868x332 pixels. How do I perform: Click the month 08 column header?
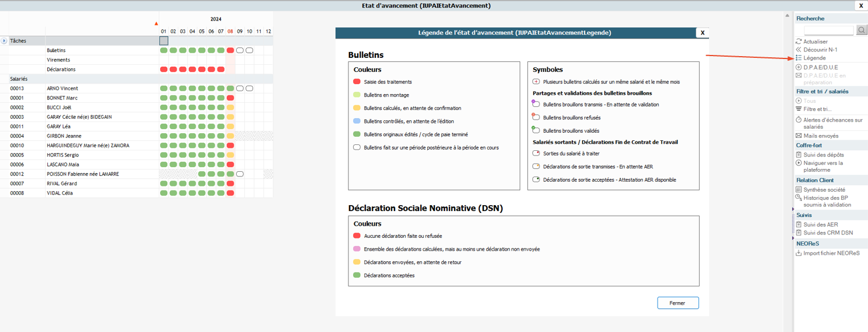[x=230, y=31]
